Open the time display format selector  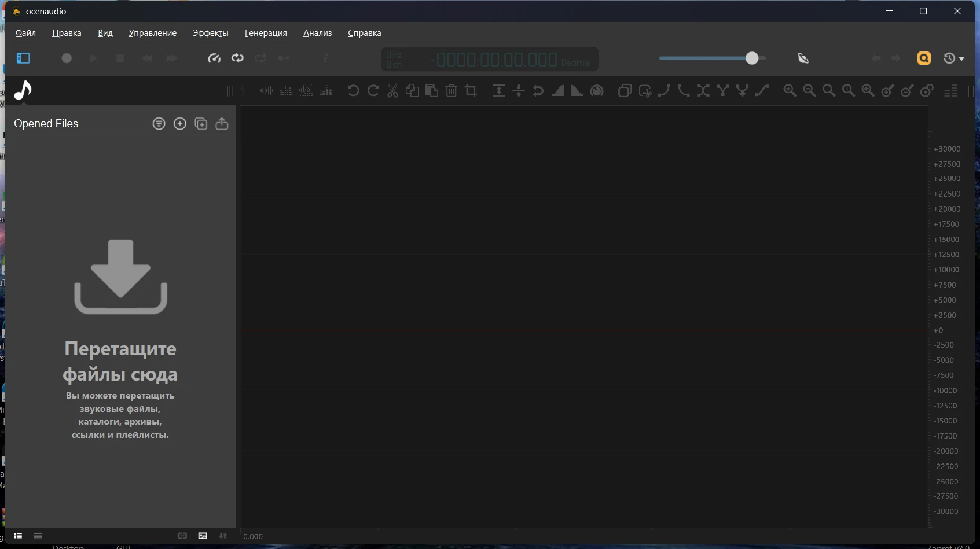coord(576,63)
